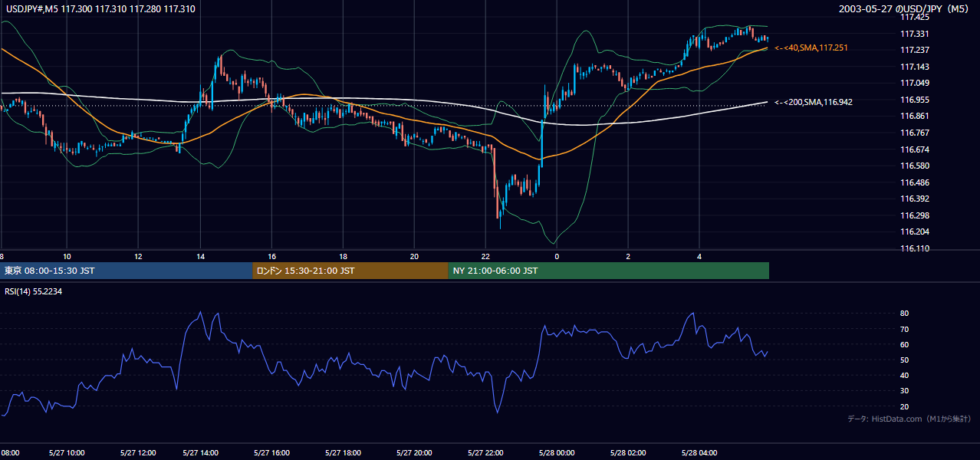The height and width of the screenshot is (460, 980).
Task: Click the bottom time label 5/27 16:00
Action: click(x=271, y=453)
